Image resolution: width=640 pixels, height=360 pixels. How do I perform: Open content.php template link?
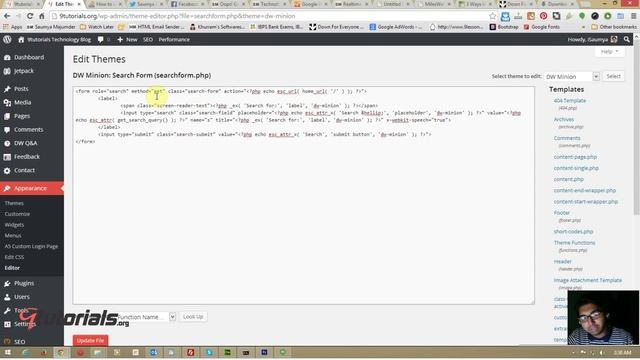[x=569, y=179]
